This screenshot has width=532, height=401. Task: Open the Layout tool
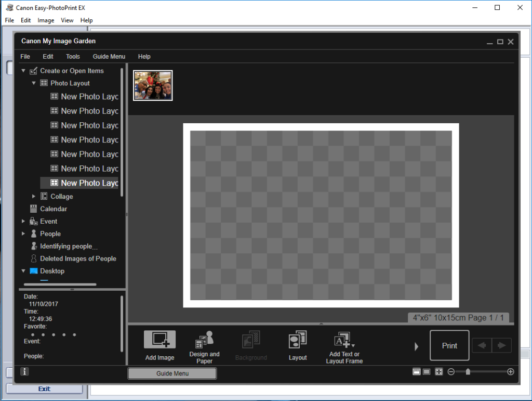[x=298, y=346]
